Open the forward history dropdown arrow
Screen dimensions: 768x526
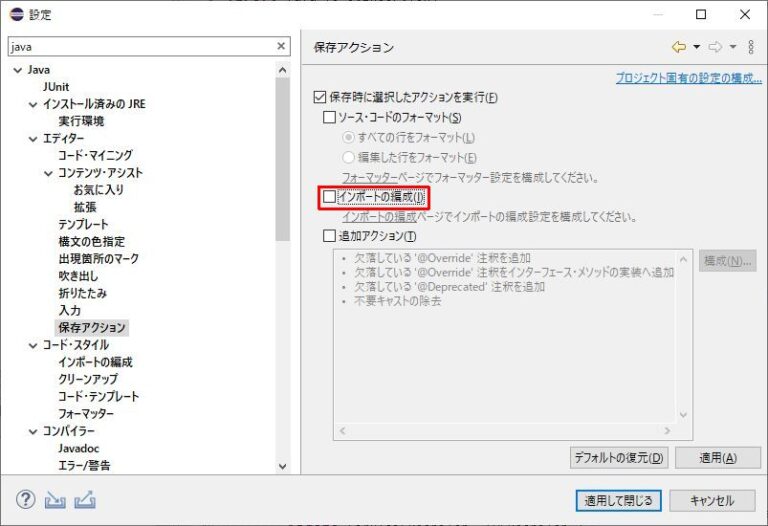733,47
